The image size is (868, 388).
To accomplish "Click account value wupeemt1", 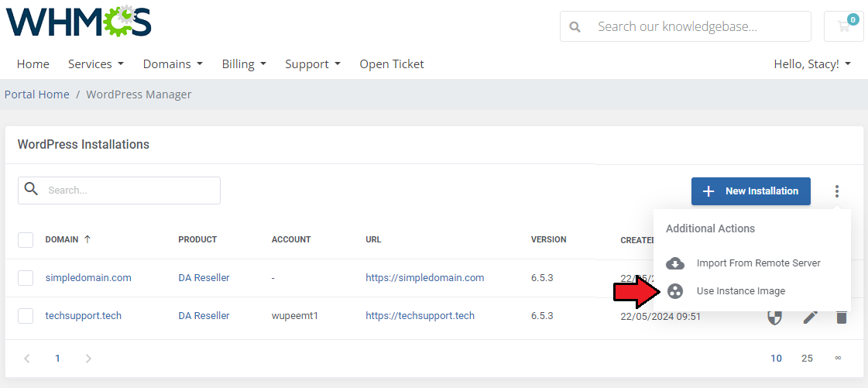I will 294,316.
